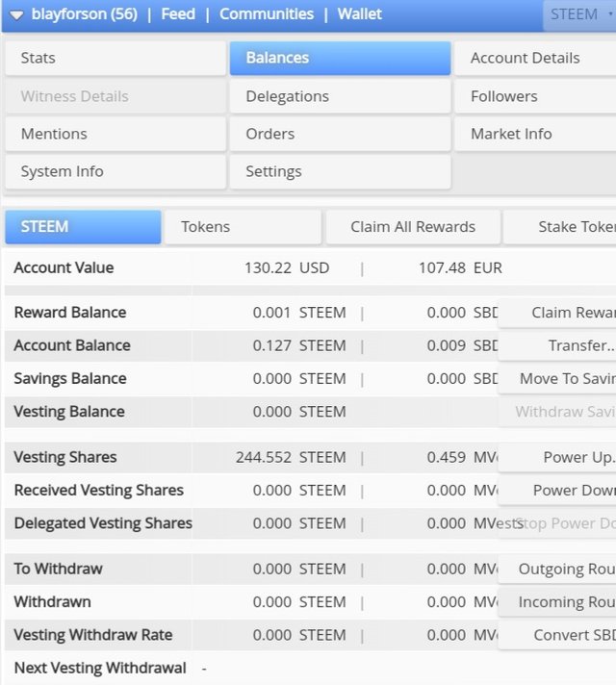Image resolution: width=616 pixels, height=685 pixels.
Task: Click the Move To Savings button
Action: [x=557, y=379]
